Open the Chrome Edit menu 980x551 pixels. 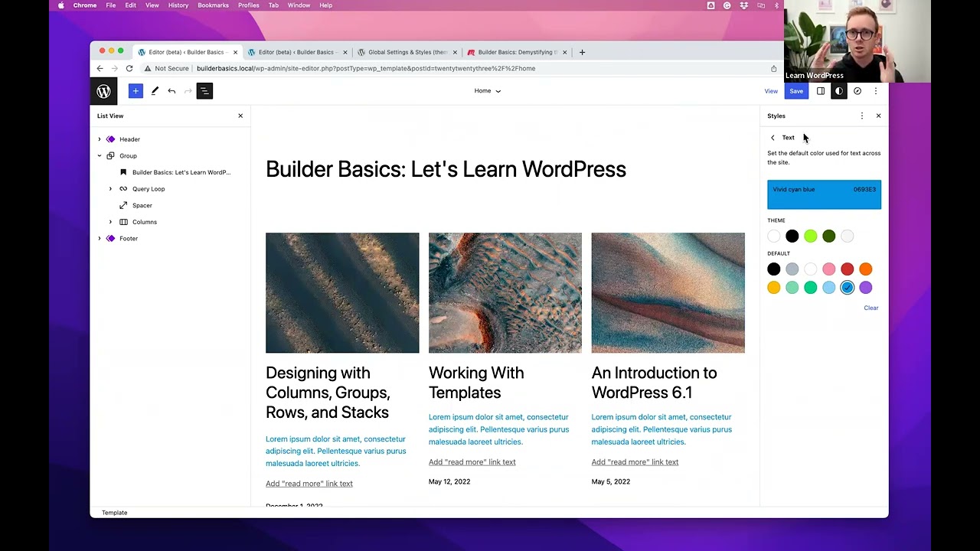(131, 5)
